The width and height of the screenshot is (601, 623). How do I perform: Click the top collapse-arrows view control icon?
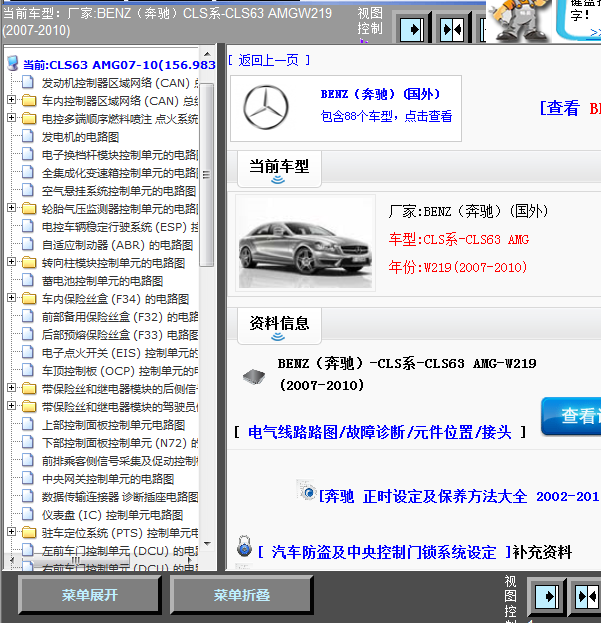[x=452, y=29]
